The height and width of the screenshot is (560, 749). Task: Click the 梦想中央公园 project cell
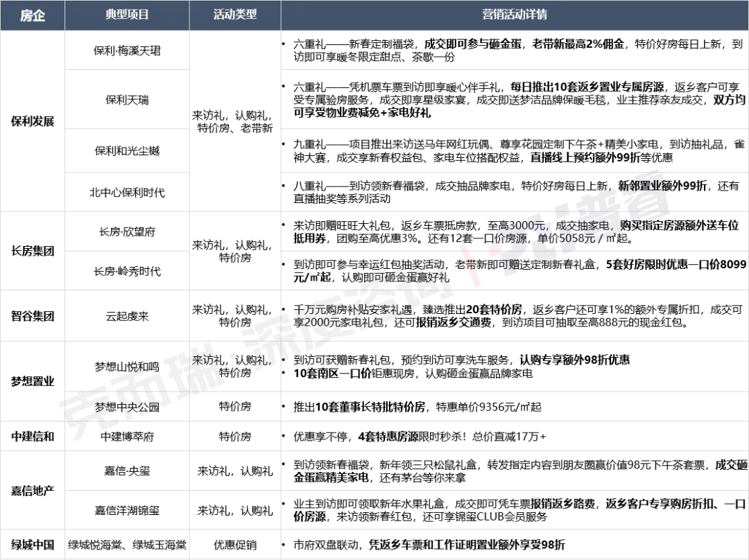(x=127, y=406)
